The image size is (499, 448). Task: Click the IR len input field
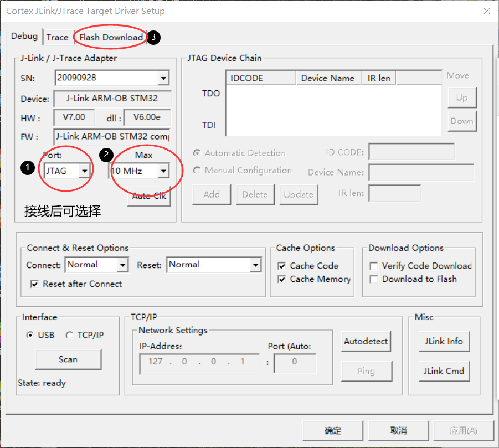[x=395, y=193]
